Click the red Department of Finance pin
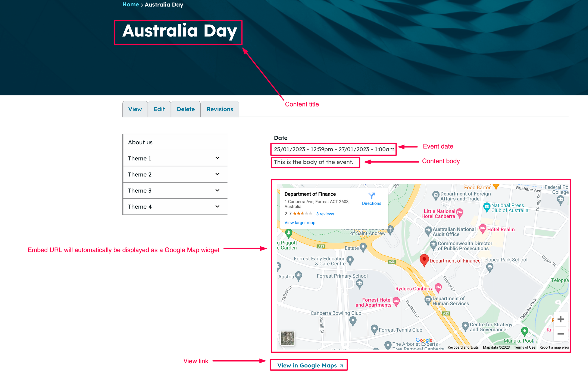Image resolution: width=588 pixels, height=374 pixels. (424, 260)
